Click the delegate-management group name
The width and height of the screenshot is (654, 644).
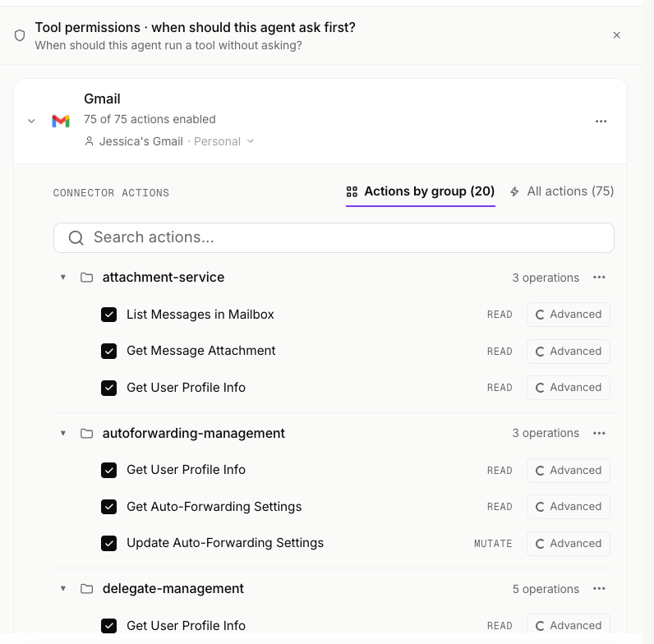click(173, 589)
